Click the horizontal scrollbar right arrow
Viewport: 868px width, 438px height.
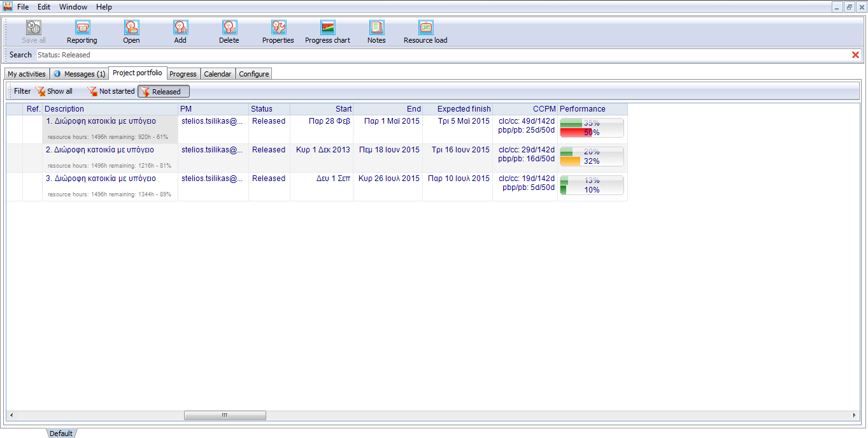[x=855, y=416]
